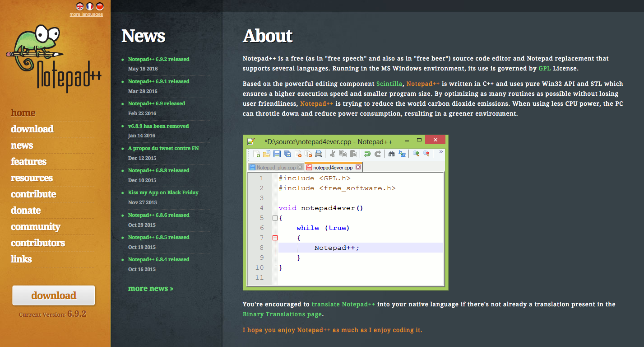Image resolution: width=644 pixels, height=347 pixels.
Task: Click the Cut scissors toolbar icon
Action: 333,154
